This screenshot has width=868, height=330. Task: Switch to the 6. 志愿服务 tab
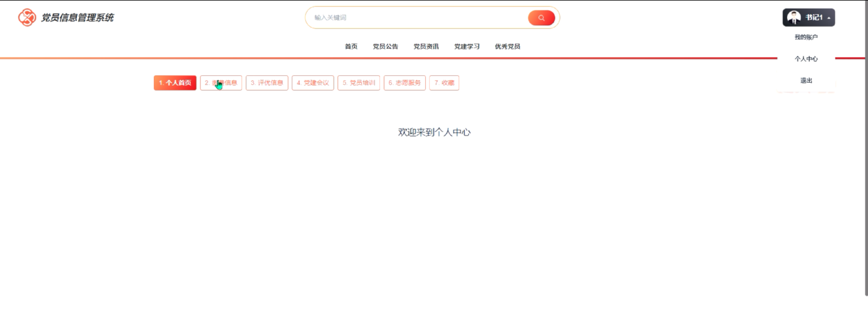(404, 83)
